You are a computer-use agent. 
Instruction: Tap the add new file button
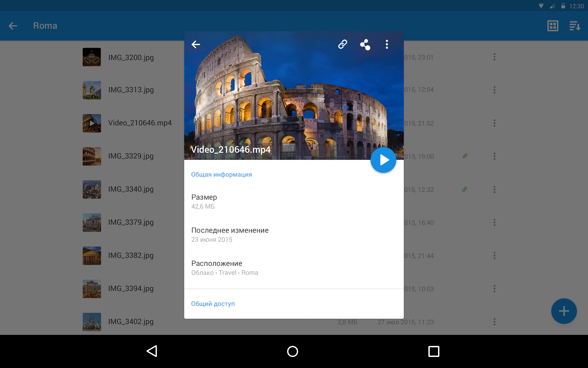pyautogui.click(x=564, y=311)
